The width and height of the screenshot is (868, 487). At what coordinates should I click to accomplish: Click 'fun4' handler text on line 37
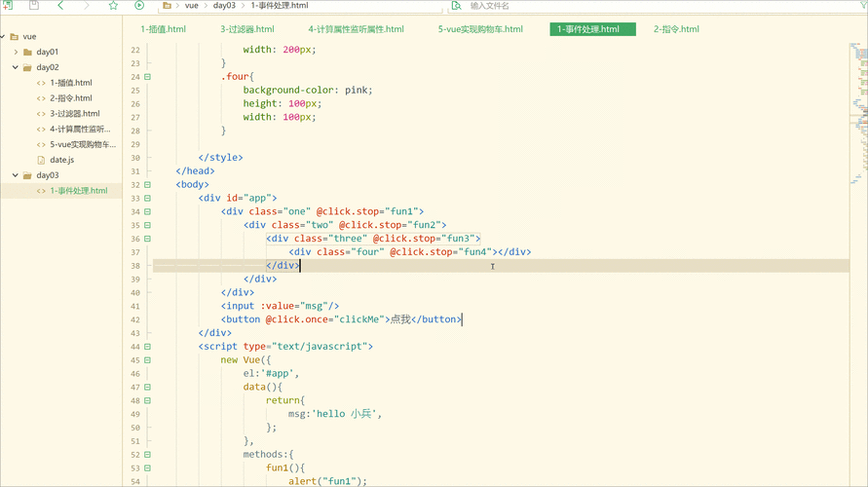[x=477, y=252]
